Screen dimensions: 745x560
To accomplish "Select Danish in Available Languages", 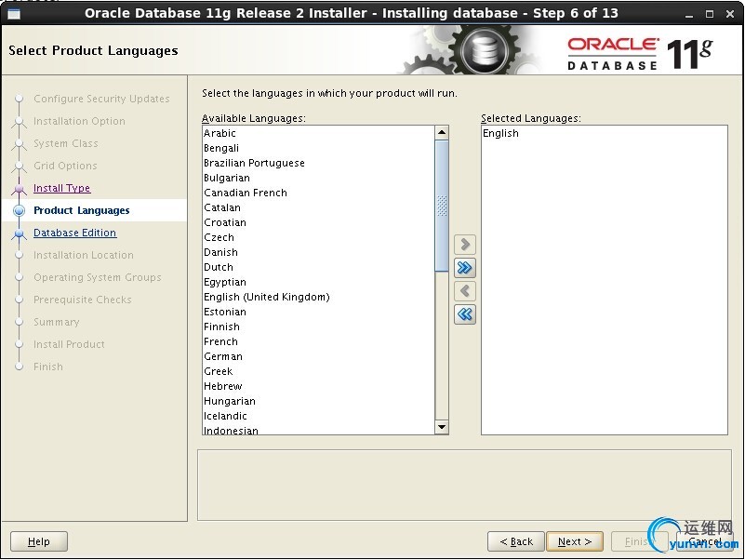I will (x=318, y=252).
